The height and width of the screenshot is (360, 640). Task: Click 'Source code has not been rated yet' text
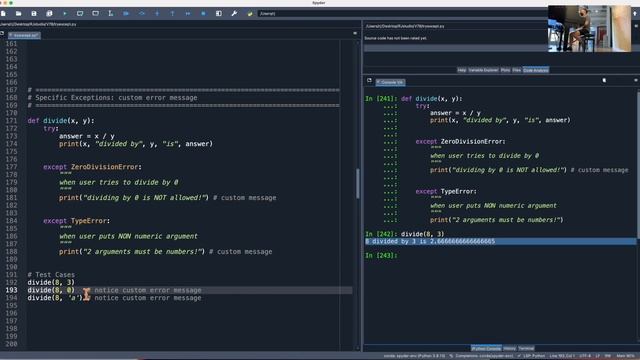pyautogui.click(x=395, y=38)
